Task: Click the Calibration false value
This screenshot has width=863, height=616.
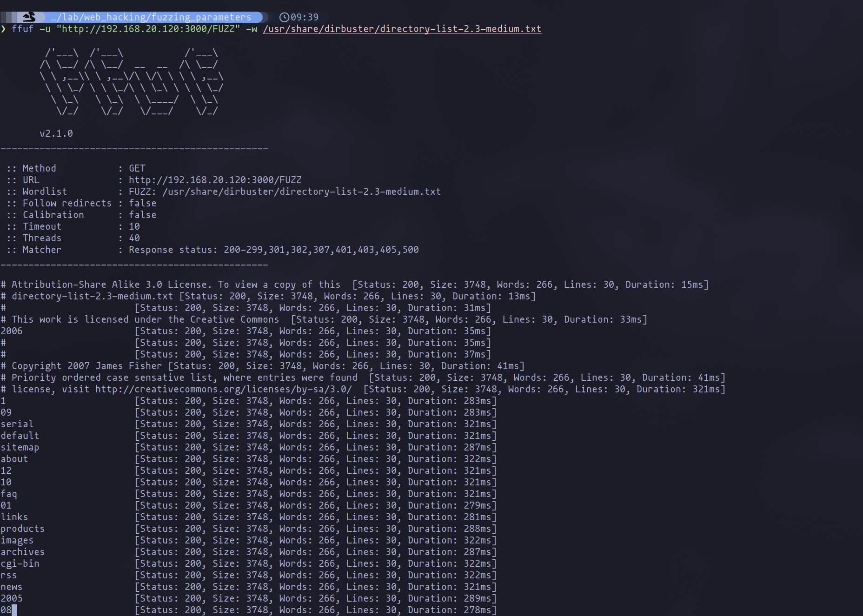Action: tap(142, 215)
